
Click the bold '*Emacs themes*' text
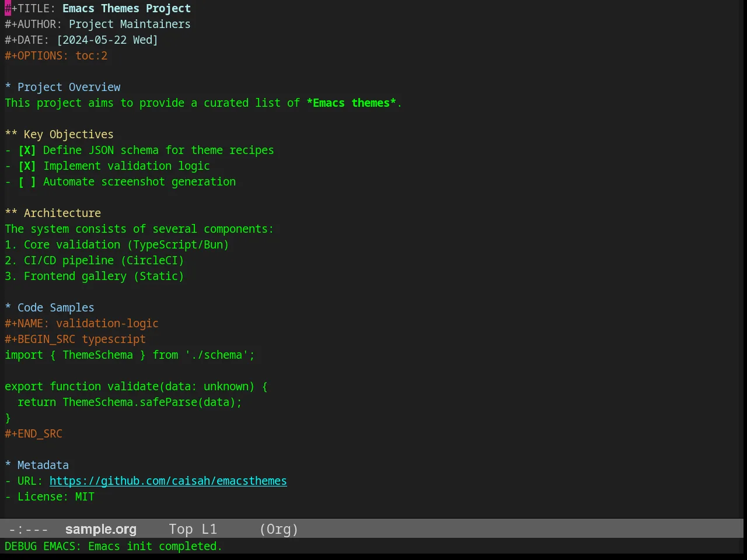351,103
